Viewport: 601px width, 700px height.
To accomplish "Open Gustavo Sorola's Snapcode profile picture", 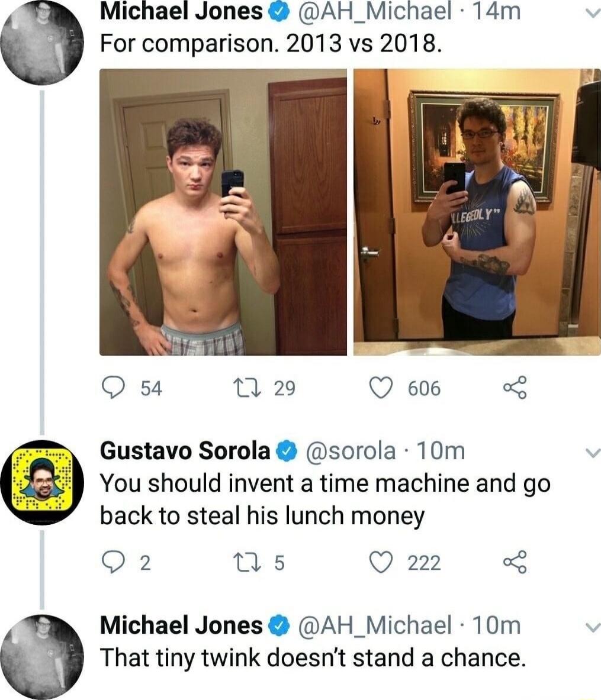I will pyautogui.click(x=42, y=482).
